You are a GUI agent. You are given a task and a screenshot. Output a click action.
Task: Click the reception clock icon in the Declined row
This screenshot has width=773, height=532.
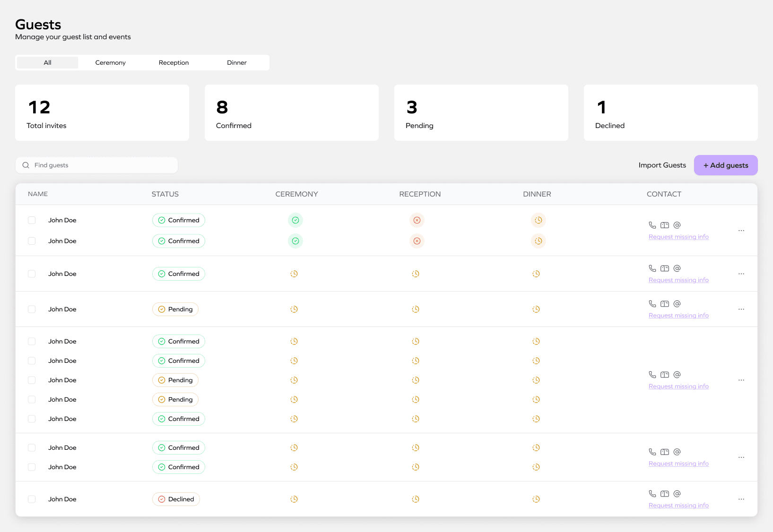click(416, 499)
